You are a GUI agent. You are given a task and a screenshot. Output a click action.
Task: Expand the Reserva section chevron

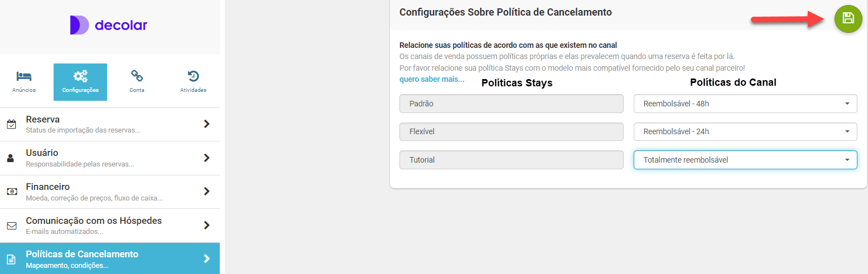coord(207,124)
